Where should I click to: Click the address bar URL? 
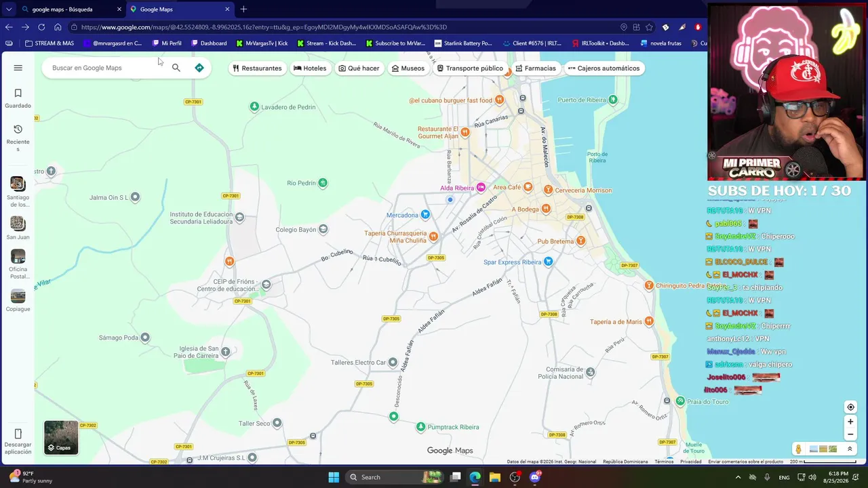click(x=264, y=27)
